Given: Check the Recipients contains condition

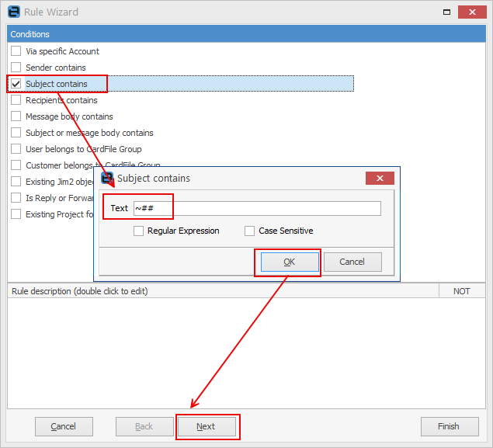Looking at the screenshot, I should coord(16,100).
